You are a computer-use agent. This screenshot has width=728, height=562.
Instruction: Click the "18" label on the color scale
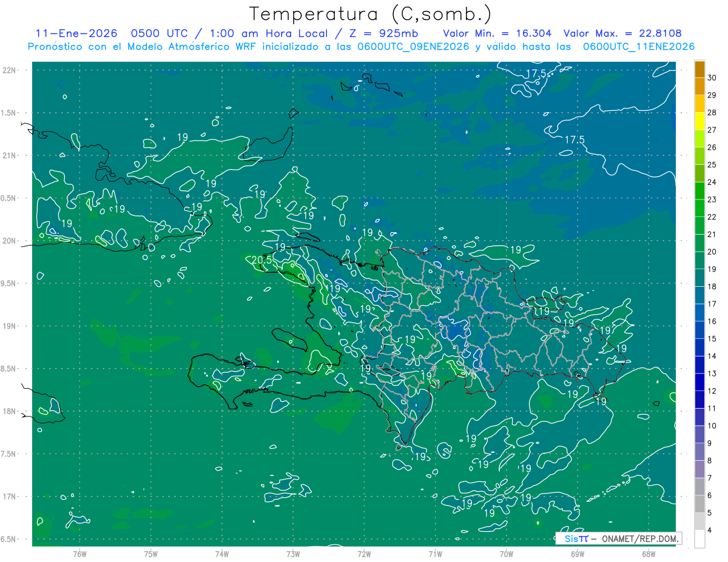pos(712,286)
